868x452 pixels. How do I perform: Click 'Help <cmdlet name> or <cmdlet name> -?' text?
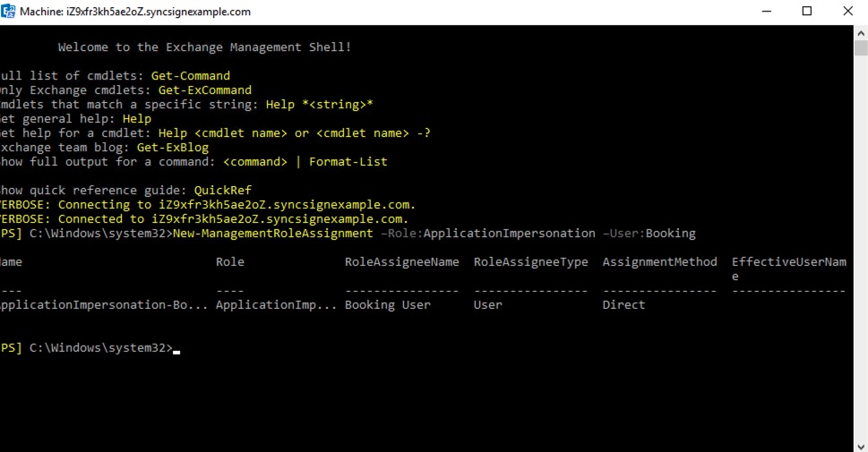[295, 133]
